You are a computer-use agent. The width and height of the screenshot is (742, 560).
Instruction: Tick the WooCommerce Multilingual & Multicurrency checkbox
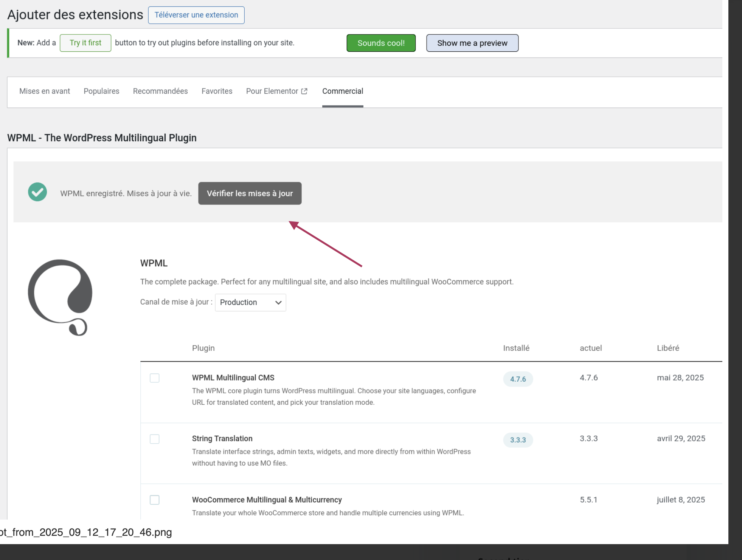(x=155, y=500)
